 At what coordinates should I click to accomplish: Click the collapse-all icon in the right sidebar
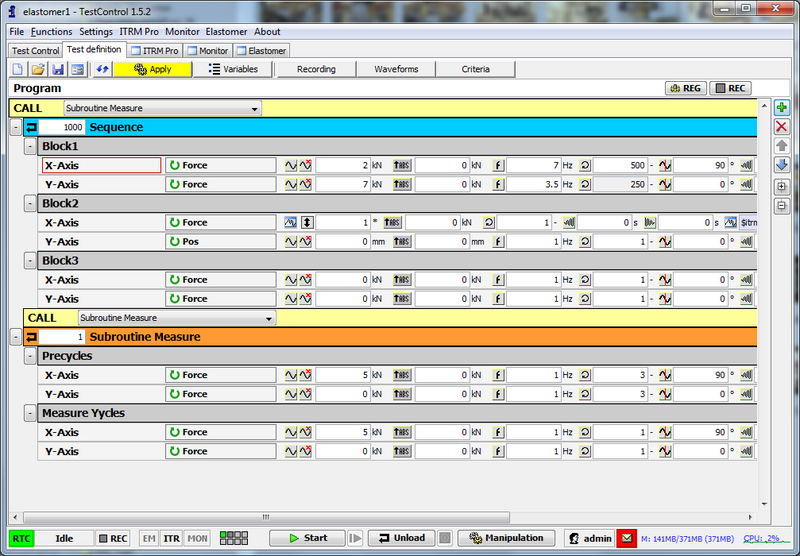(x=781, y=206)
